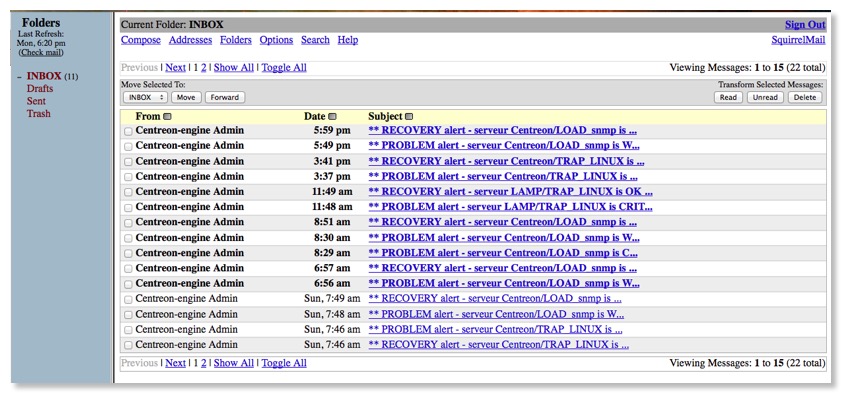Open the 5:59 pm RECOVERY alert message

(x=503, y=130)
